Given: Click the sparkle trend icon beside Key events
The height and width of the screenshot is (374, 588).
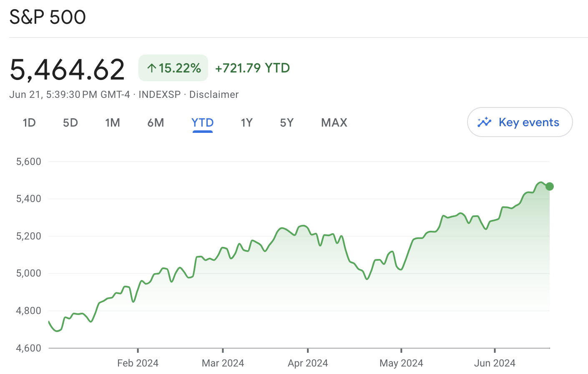Looking at the screenshot, I should tap(485, 122).
